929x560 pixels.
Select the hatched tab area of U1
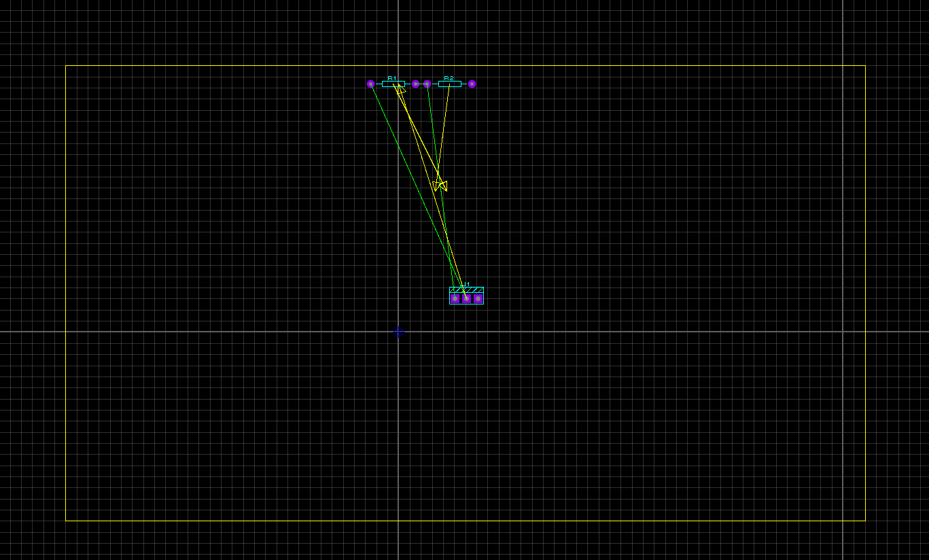point(476,290)
